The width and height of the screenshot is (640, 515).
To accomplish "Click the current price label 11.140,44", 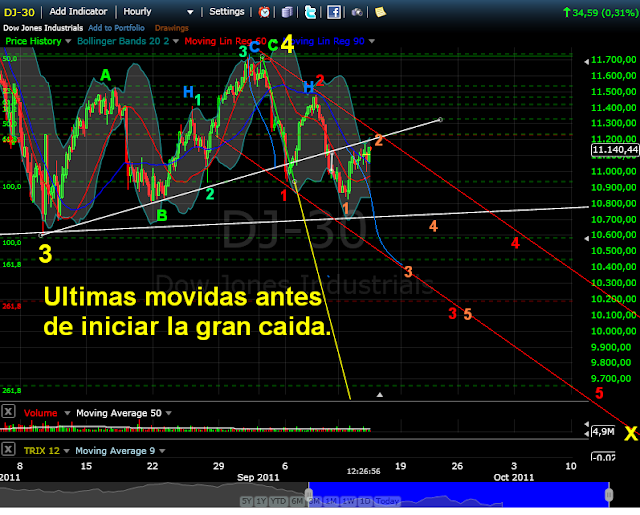I will [615, 150].
